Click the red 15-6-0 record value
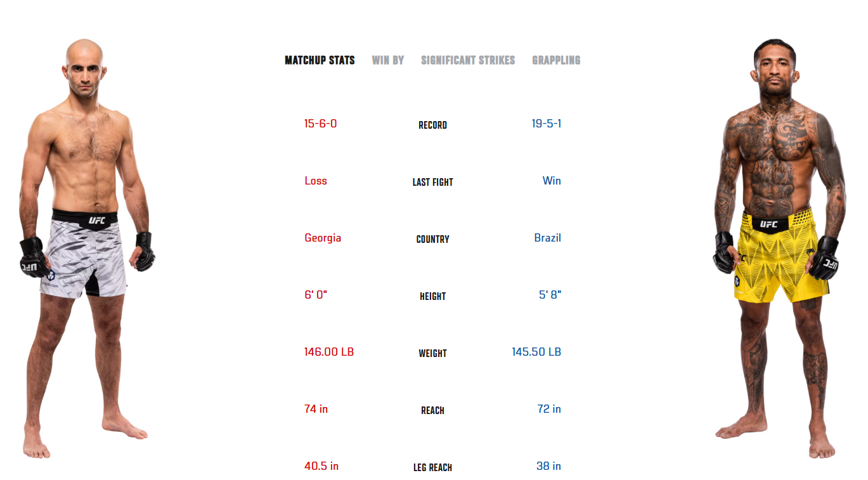 tap(320, 124)
